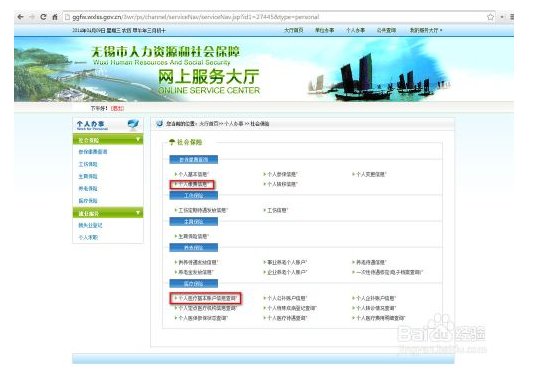Go back using the browser back arrow
The height and width of the screenshot is (374, 544).
click(x=20, y=17)
